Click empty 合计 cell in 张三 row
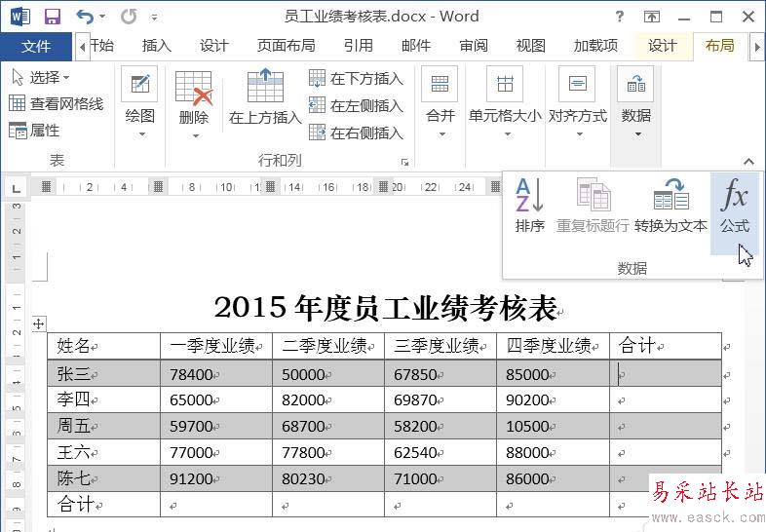This screenshot has height=532, width=766. tap(666, 374)
